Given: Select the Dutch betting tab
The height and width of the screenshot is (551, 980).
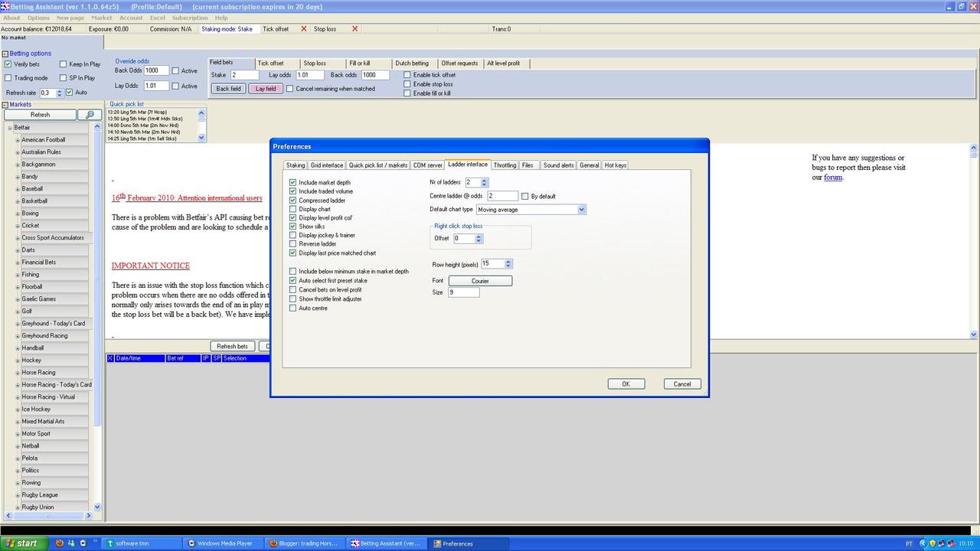Looking at the screenshot, I should point(412,64).
